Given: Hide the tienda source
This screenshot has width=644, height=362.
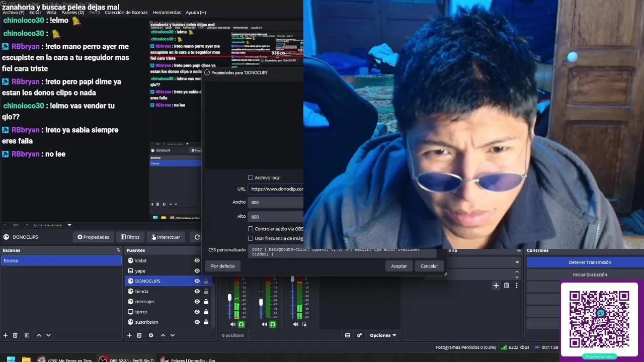Looking at the screenshot, I should (197, 291).
